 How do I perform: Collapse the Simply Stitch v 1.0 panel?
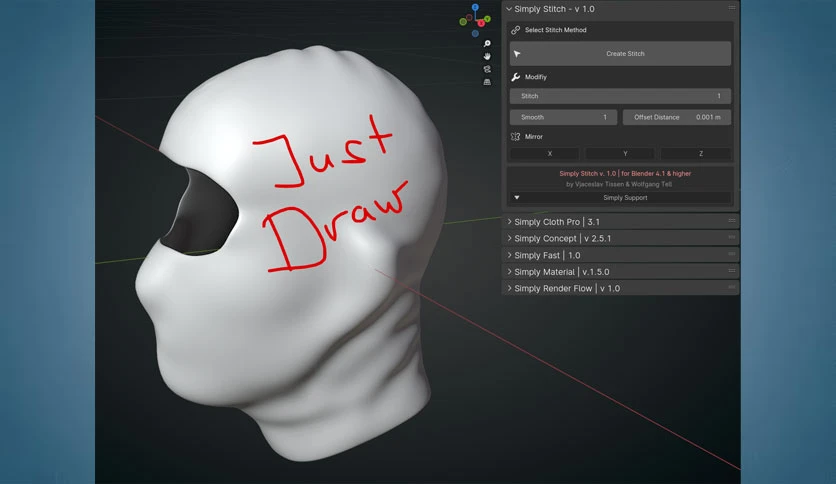click(509, 9)
